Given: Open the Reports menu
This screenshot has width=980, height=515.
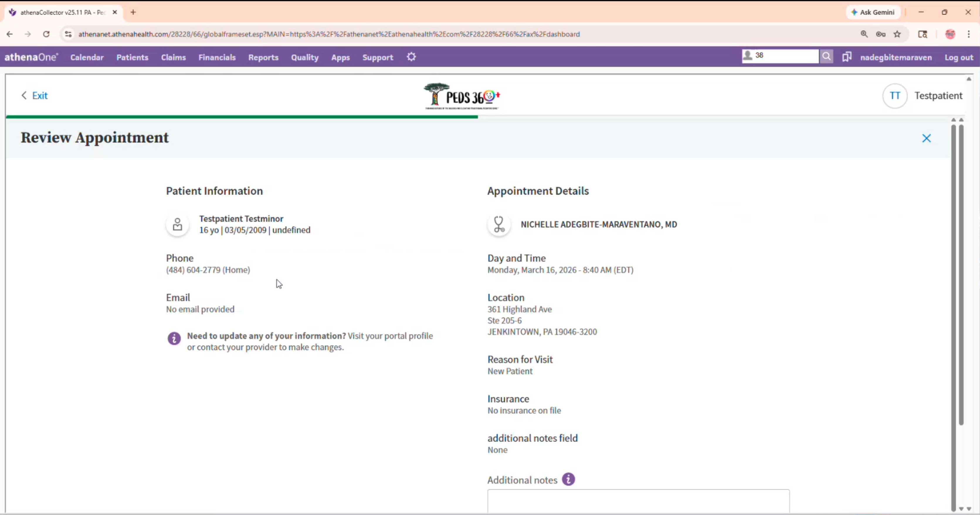Looking at the screenshot, I should pos(263,57).
